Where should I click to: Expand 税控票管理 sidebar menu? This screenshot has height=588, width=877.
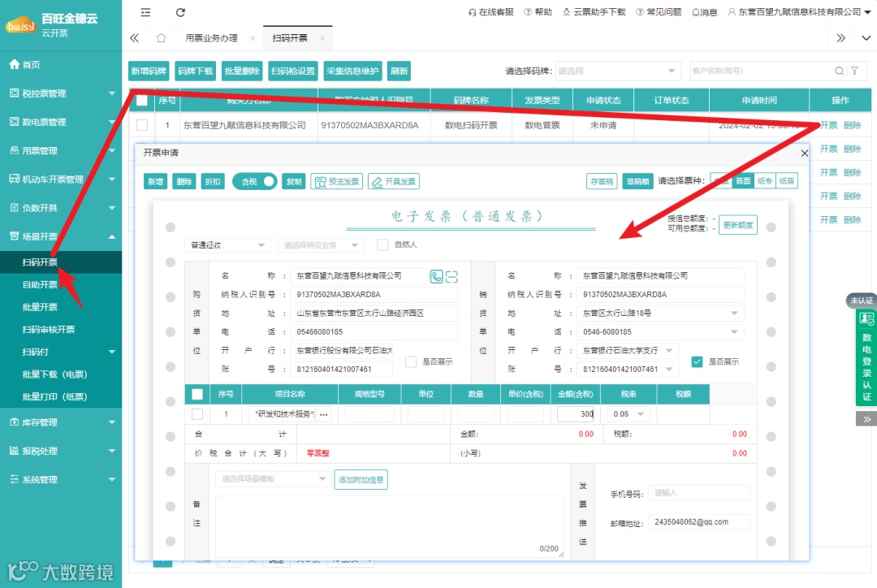point(61,93)
